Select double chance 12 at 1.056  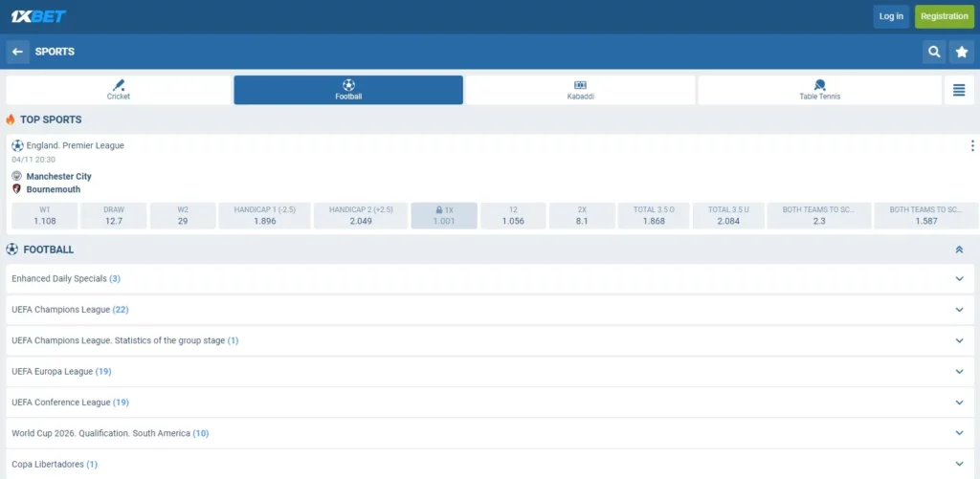pyautogui.click(x=513, y=215)
